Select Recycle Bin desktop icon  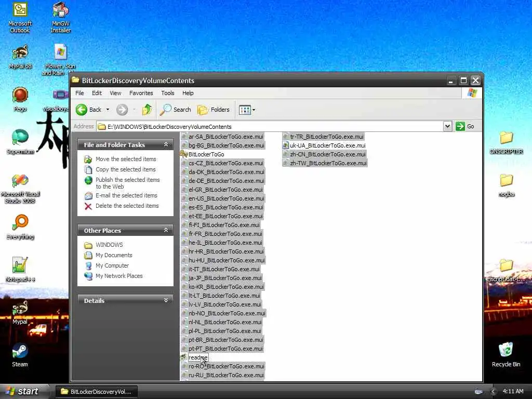(x=506, y=355)
